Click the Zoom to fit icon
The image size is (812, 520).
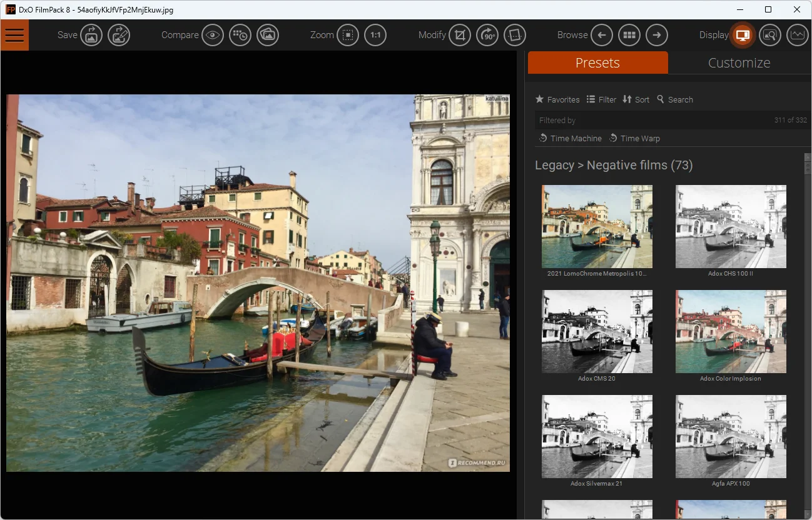tap(348, 35)
